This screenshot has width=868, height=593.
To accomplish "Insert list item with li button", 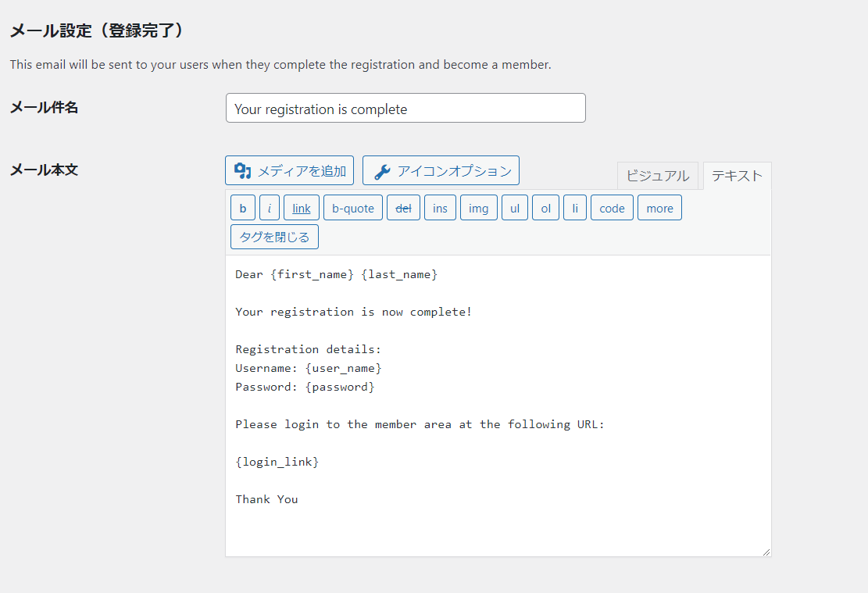I will [x=574, y=208].
